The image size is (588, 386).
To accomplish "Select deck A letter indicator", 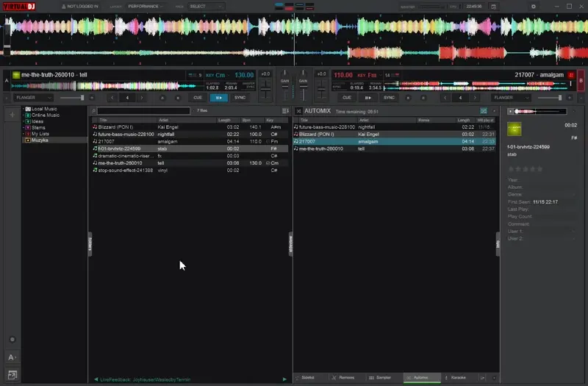I will click(7, 81).
